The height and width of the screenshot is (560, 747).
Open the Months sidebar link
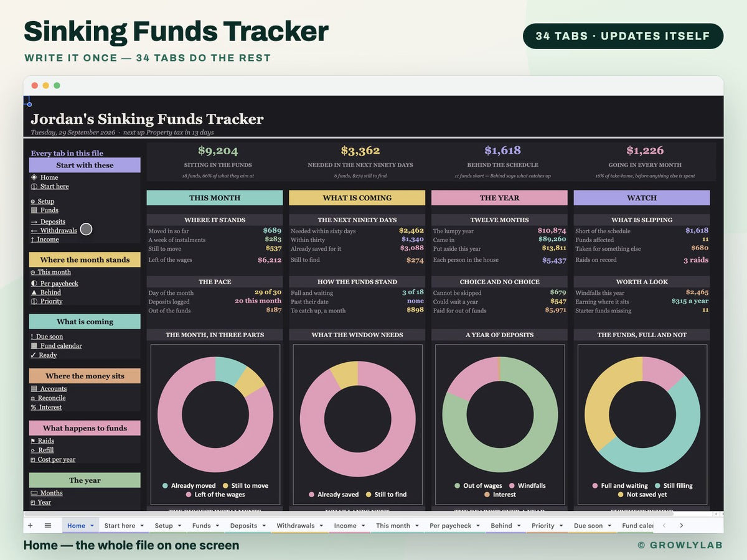(x=47, y=493)
